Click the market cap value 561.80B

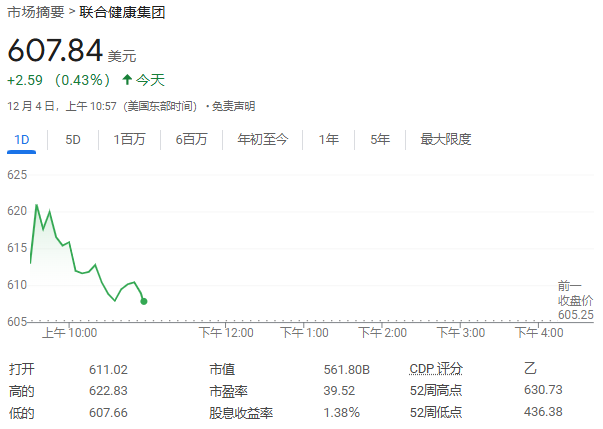click(x=346, y=370)
